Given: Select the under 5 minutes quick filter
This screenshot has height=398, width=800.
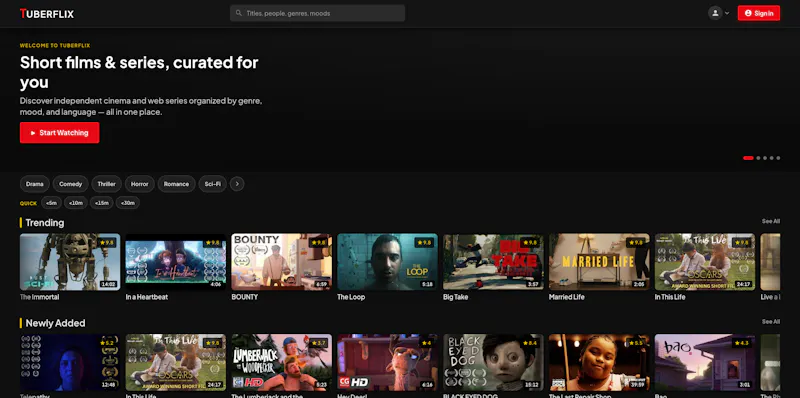Looking at the screenshot, I should 51,203.
